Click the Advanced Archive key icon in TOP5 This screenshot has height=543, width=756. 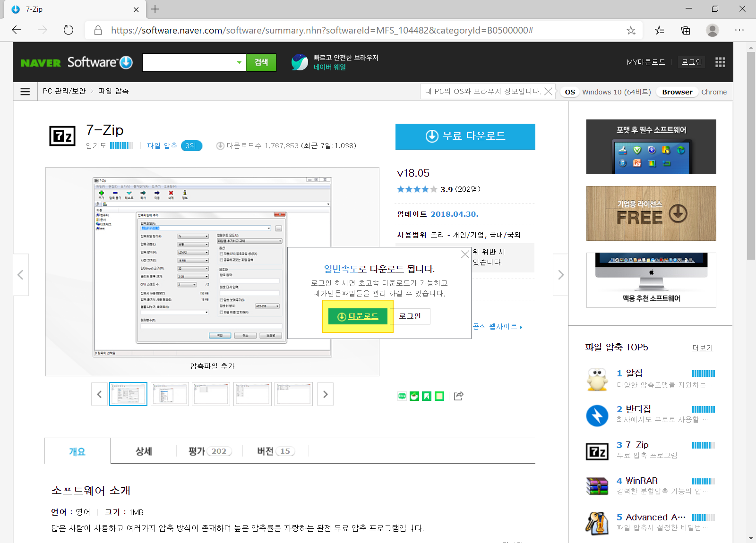pos(597,523)
